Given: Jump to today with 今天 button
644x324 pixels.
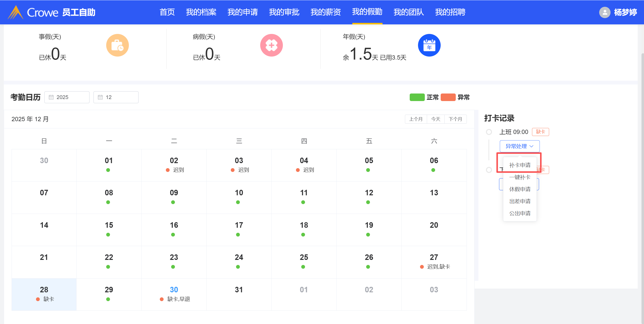Looking at the screenshot, I should pyautogui.click(x=436, y=119).
